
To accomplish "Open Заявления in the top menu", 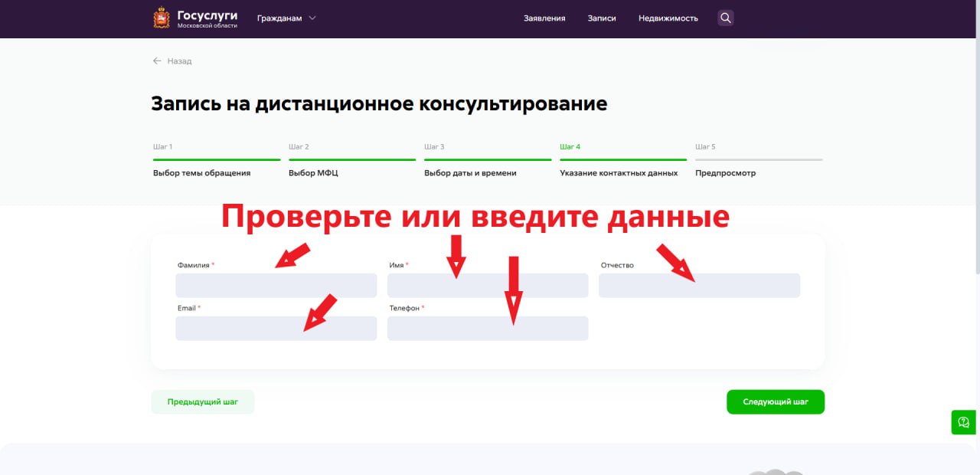I will coord(544,18).
